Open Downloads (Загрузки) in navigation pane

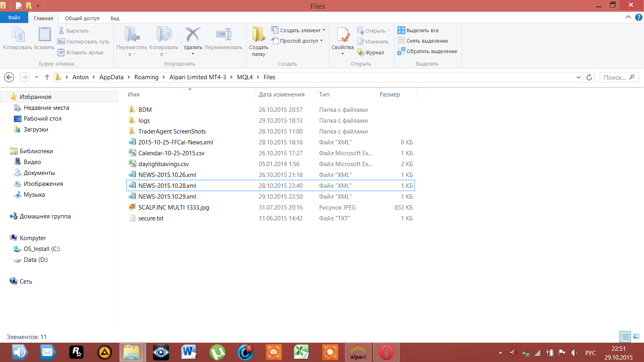click(36, 130)
